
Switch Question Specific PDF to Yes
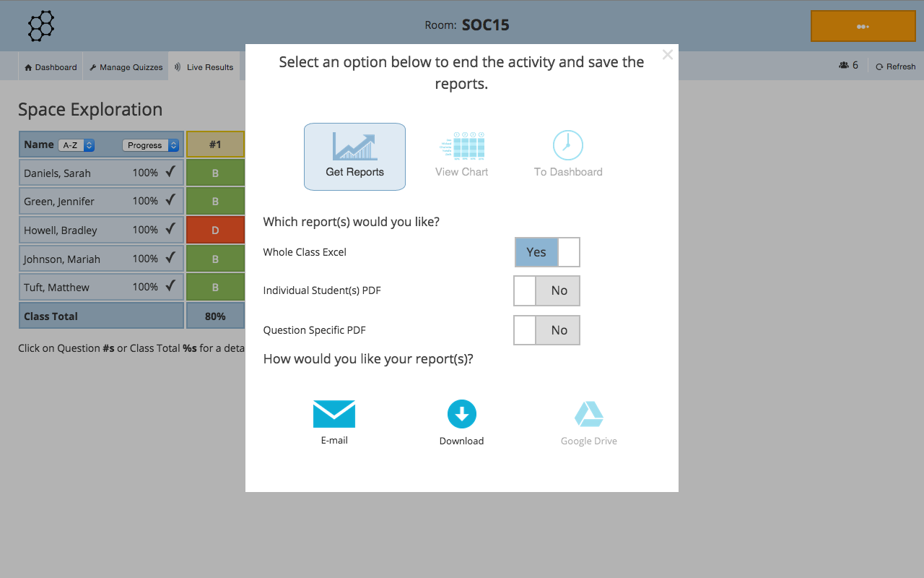(x=525, y=330)
